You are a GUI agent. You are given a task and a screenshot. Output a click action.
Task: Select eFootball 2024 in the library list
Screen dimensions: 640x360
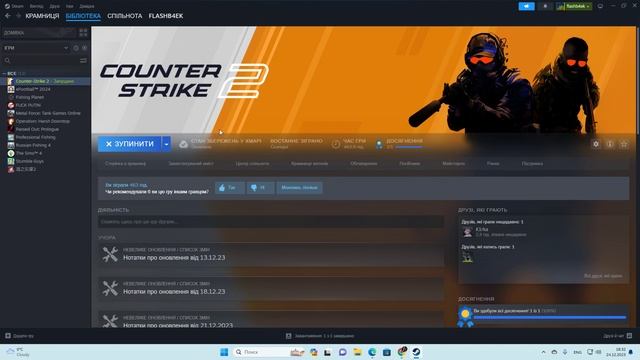pos(45,89)
